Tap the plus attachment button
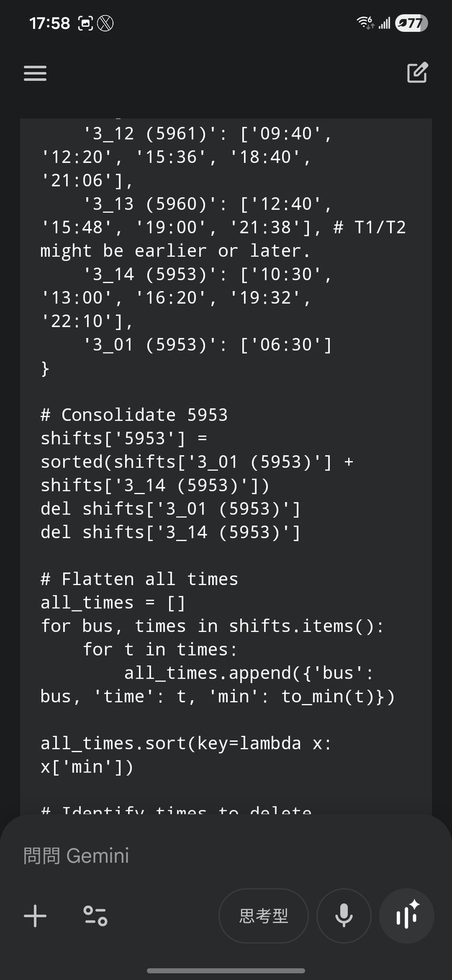The width and height of the screenshot is (452, 980). click(x=35, y=916)
